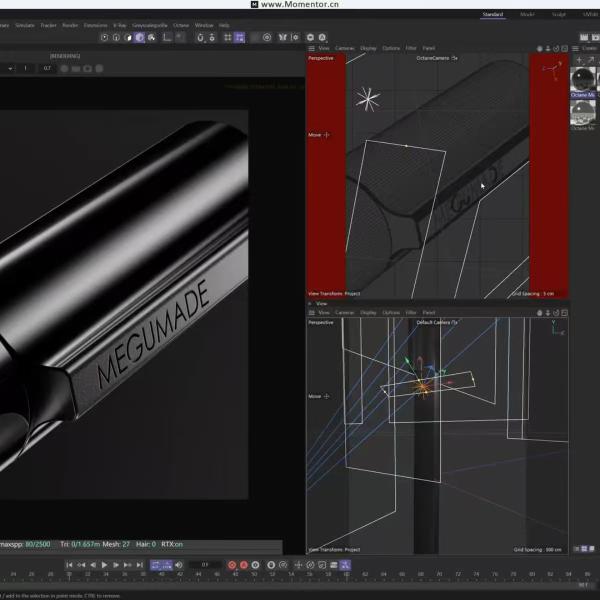Image resolution: width=600 pixels, height=600 pixels.
Task: Open the Panel menu of upper viewport
Action: [x=429, y=48]
